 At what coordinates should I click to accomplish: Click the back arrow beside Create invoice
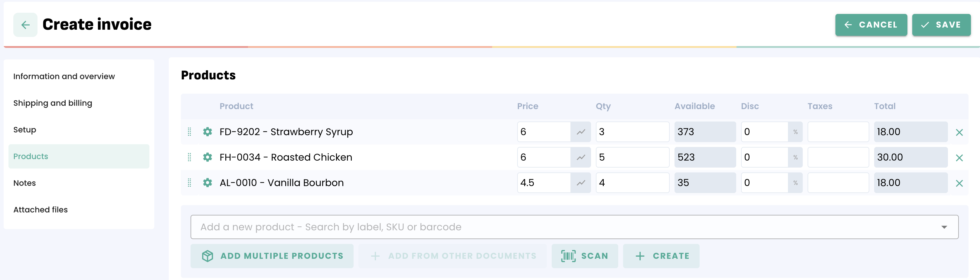[x=25, y=25]
